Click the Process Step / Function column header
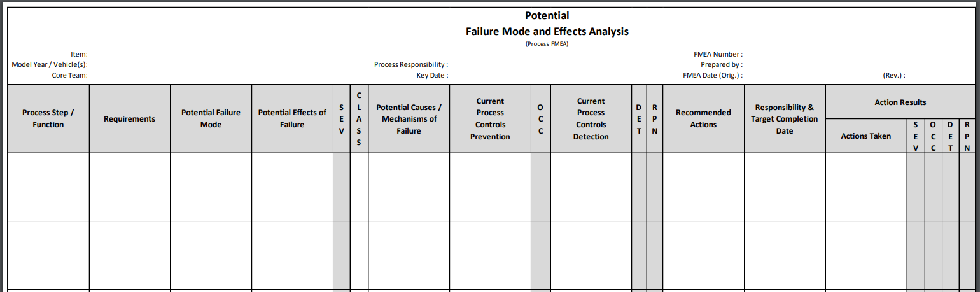The image size is (980, 292). coord(48,118)
